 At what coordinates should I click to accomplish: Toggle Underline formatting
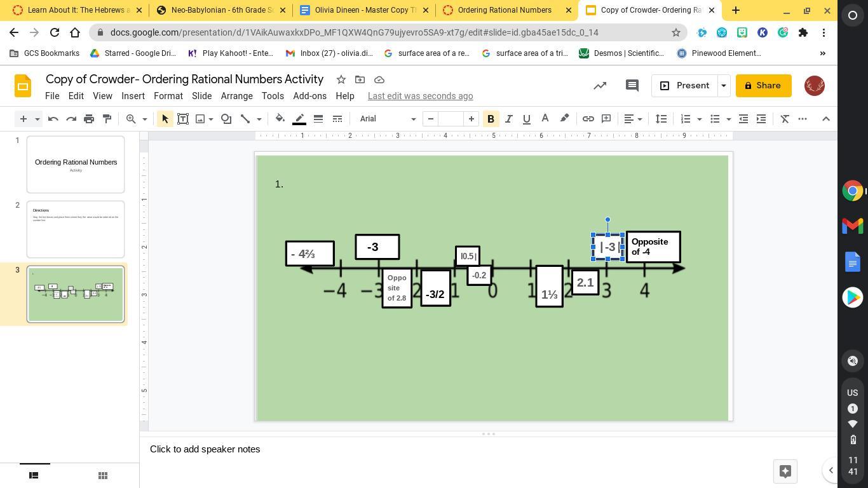pyautogui.click(x=526, y=119)
